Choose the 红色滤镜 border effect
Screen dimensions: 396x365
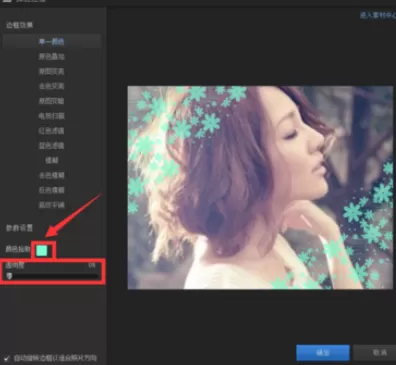[51, 131]
